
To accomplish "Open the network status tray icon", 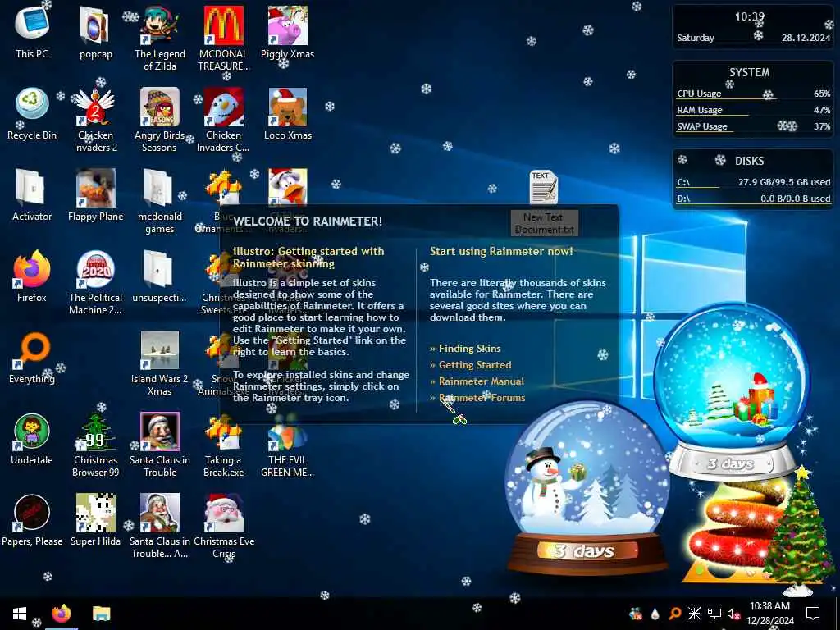I will coord(714,614).
